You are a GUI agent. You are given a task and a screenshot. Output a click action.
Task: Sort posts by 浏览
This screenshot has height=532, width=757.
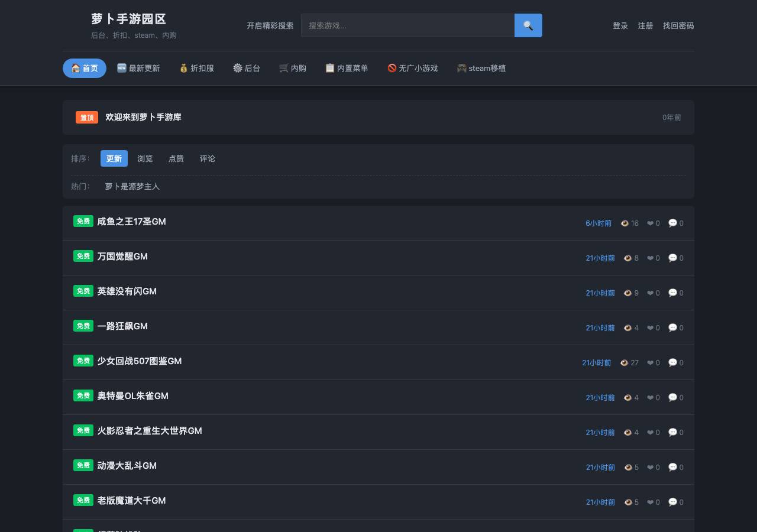tap(145, 158)
